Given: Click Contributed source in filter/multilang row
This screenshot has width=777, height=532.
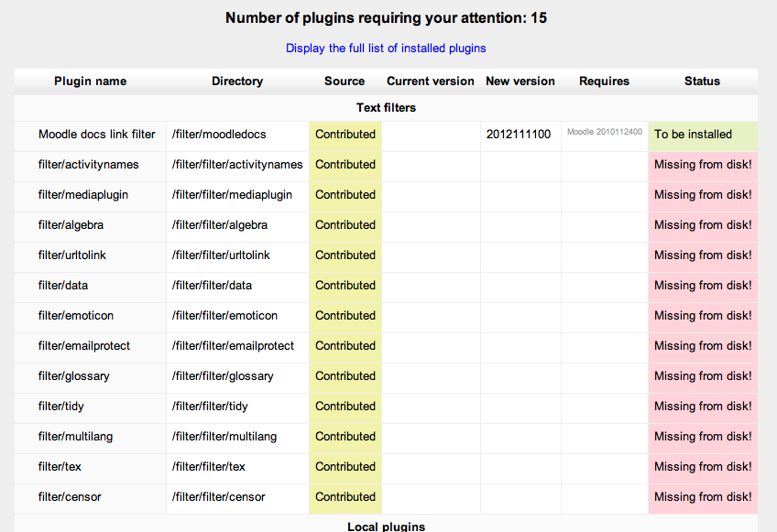Looking at the screenshot, I should tap(345, 437).
